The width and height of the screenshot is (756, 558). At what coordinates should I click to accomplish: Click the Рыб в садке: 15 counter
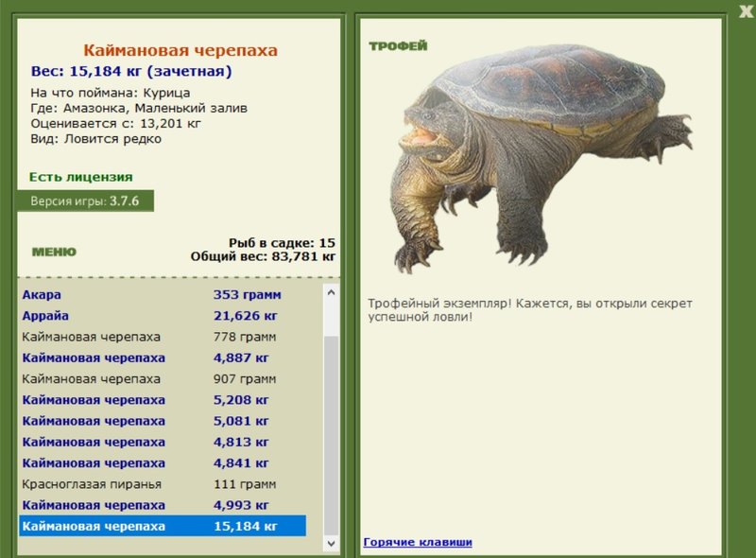coord(282,243)
